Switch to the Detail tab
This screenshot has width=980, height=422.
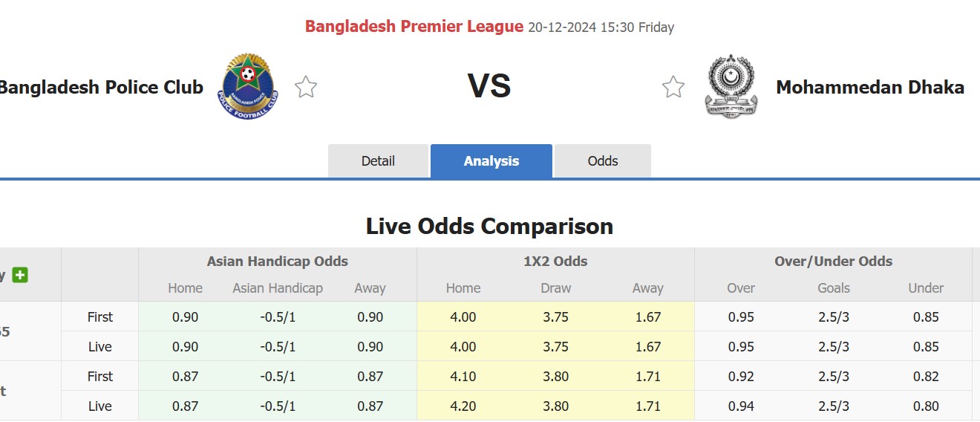(378, 161)
